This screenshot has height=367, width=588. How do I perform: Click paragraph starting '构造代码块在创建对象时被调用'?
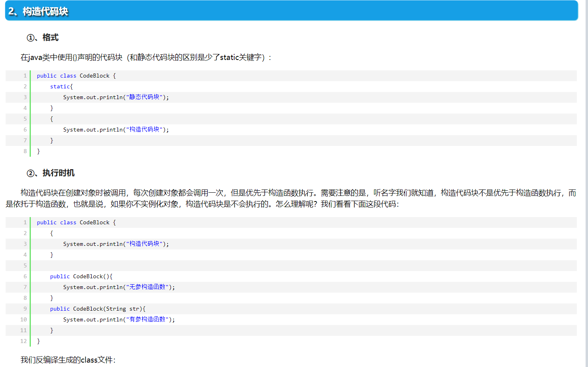[x=291, y=198]
